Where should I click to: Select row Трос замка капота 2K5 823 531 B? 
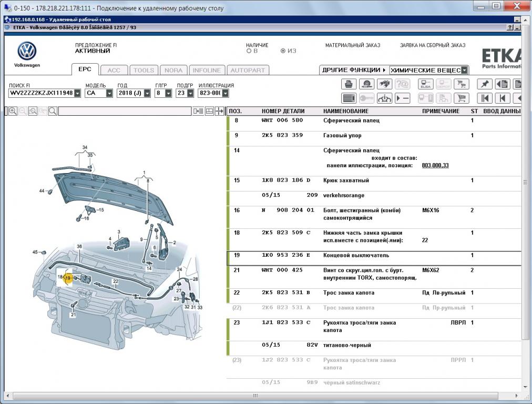click(x=374, y=296)
